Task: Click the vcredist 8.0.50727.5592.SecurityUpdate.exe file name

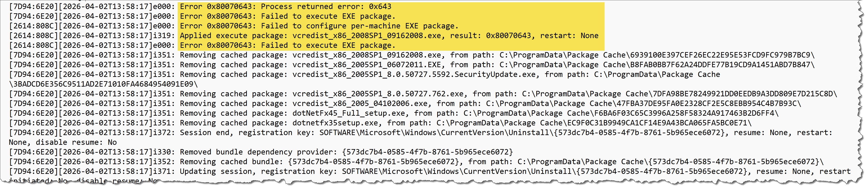Action: [414, 75]
